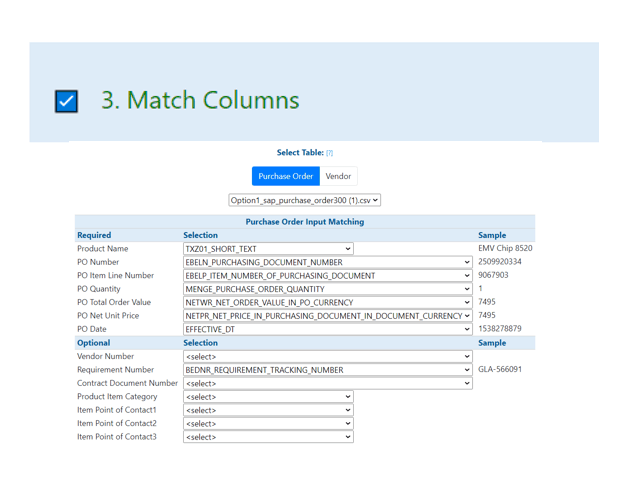Open the PO Item Line Number dropdown
This screenshot has height=497, width=631.
coord(328,276)
